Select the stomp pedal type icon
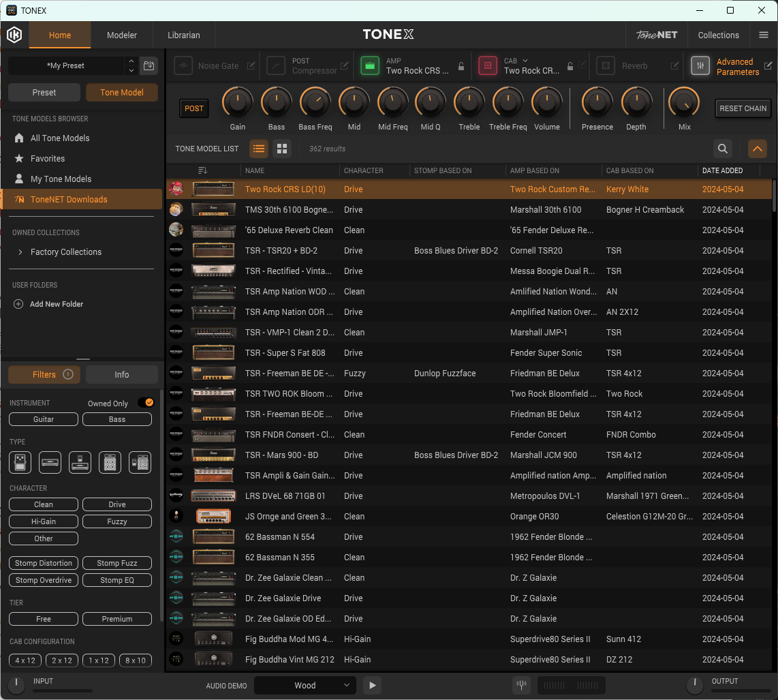778x700 pixels. click(20, 463)
